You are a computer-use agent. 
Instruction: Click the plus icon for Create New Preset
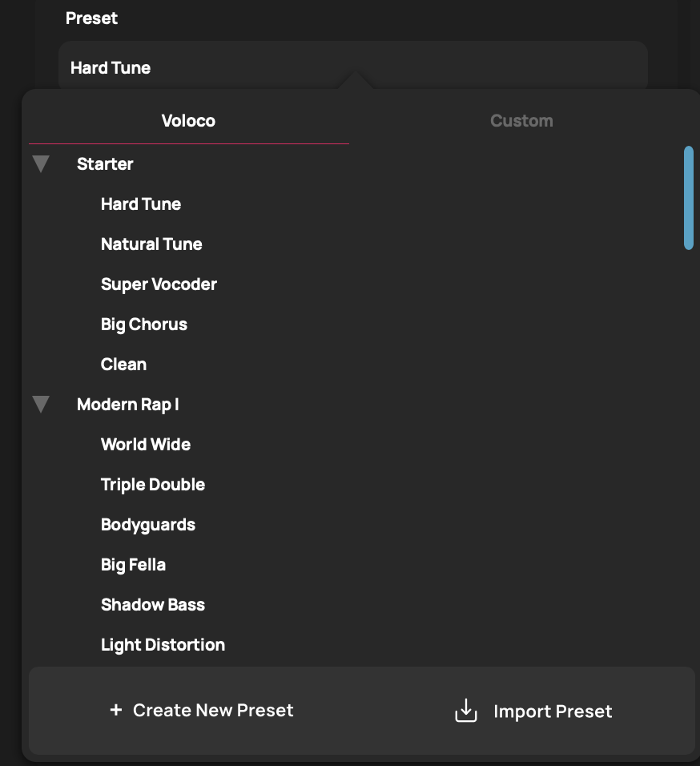(116, 710)
